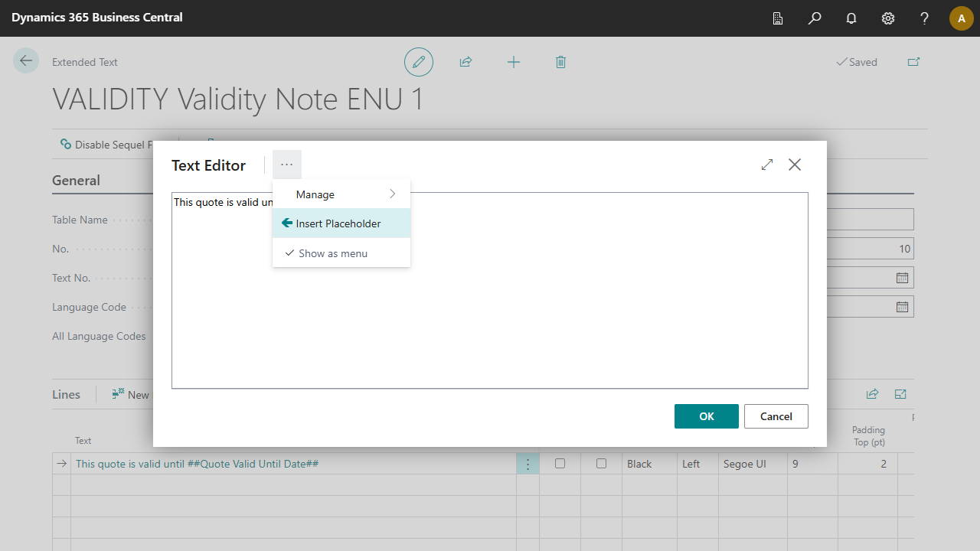Click inside the text editor area
The width and height of the screenshot is (980, 551).
[490, 306]
